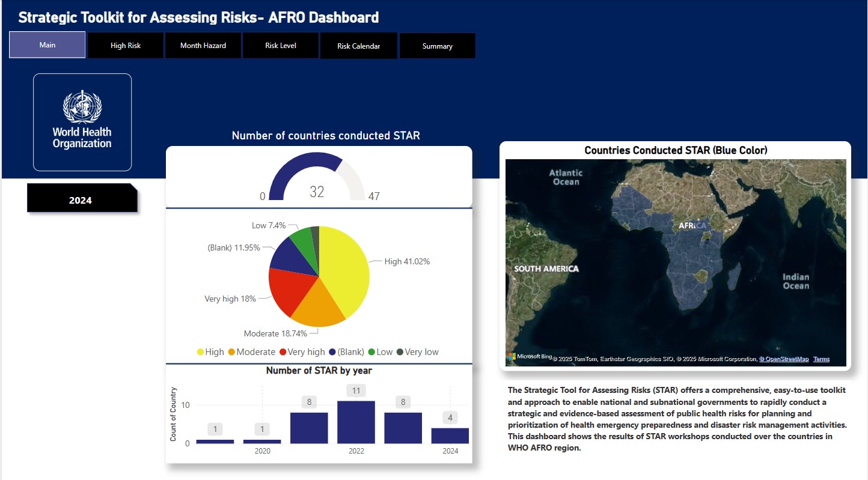Screen dimensions: 868x480
Task: Click the 2024 bar showing 4
Action: [450, 436]
